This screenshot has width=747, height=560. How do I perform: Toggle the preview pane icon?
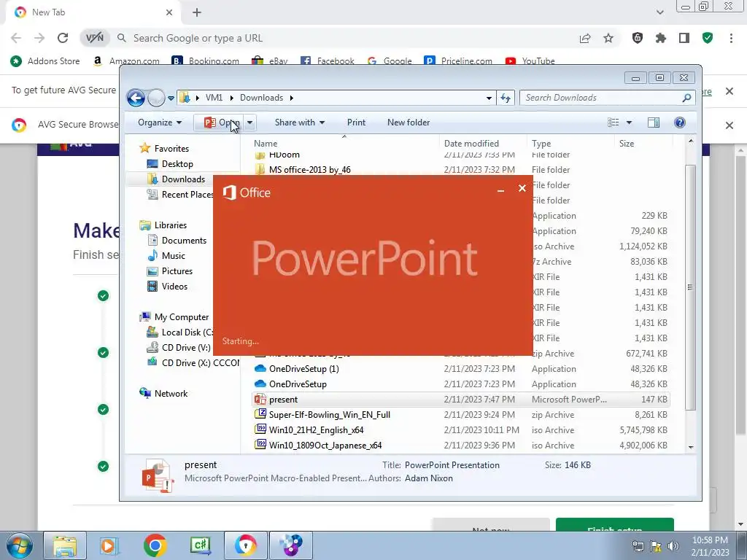click(654, 122)
